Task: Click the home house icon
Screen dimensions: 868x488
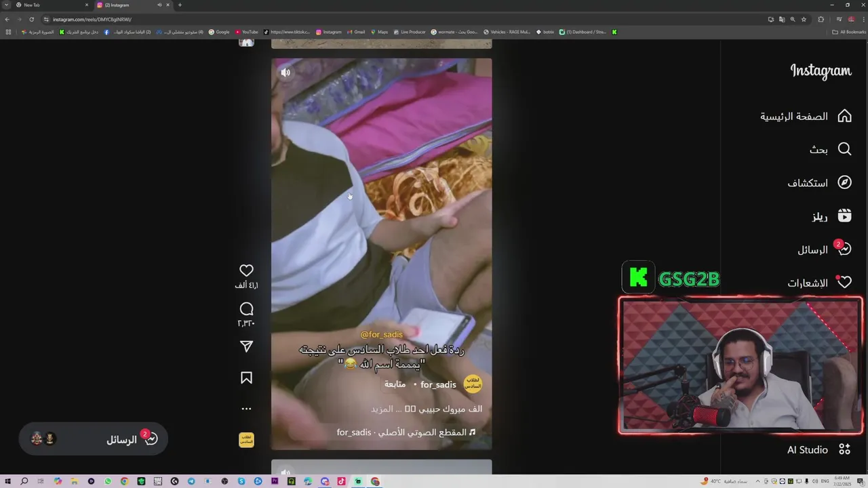Action: [844, 116]
